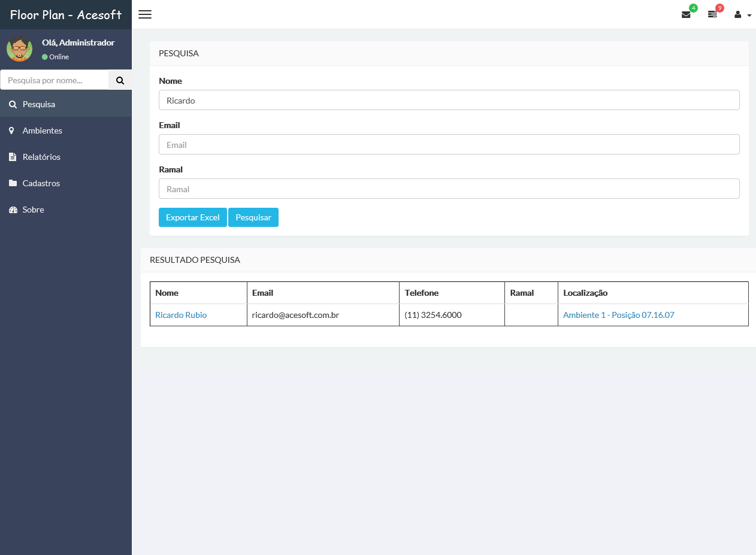The image size is (756, 555).
Task: Select the (11) 3254.6000 phone cell
Action: click(452, 315)
